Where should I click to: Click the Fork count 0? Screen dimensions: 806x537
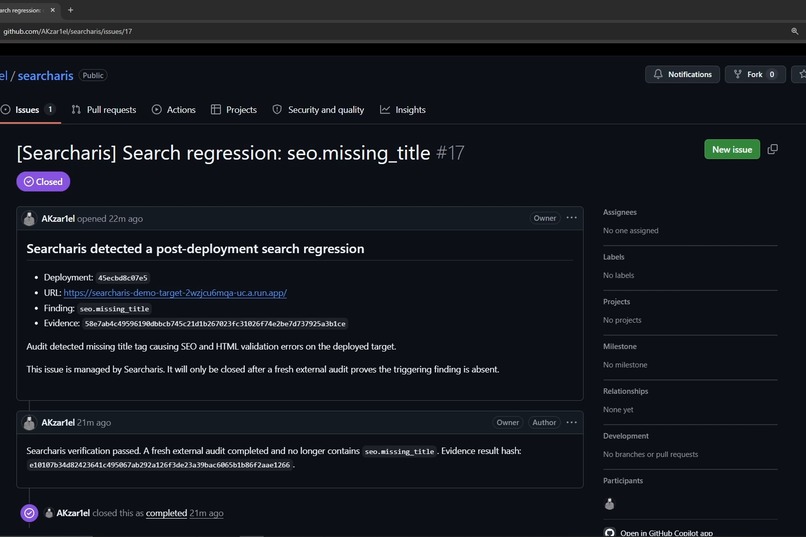(x=772, y=75)
